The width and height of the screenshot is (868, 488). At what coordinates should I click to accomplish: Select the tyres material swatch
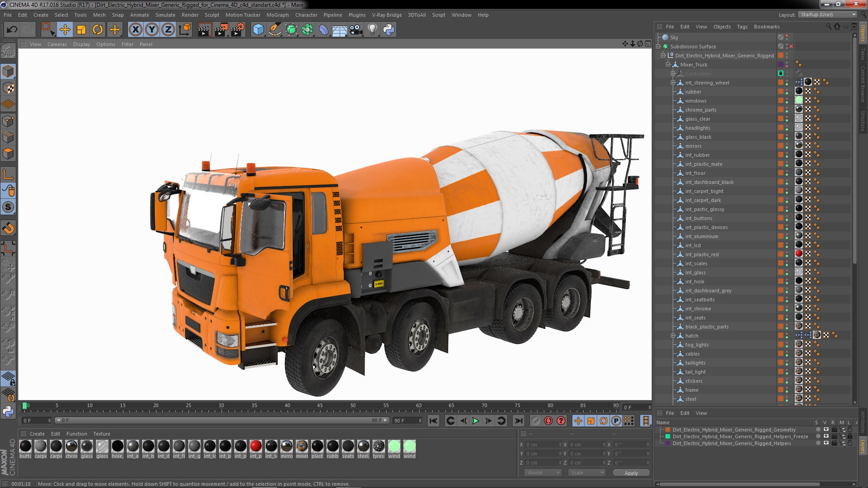(x=379, y=446)
